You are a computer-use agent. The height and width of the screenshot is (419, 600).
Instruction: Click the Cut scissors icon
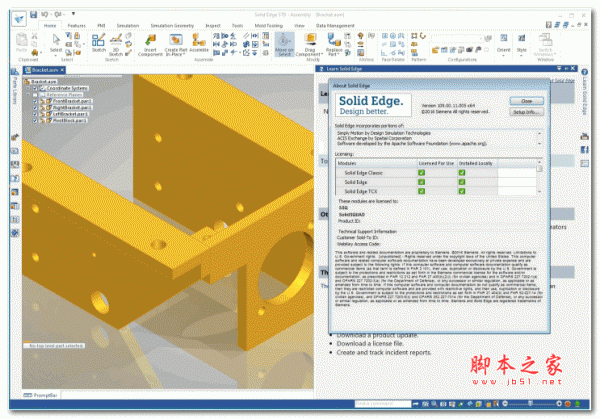[34, 36]
